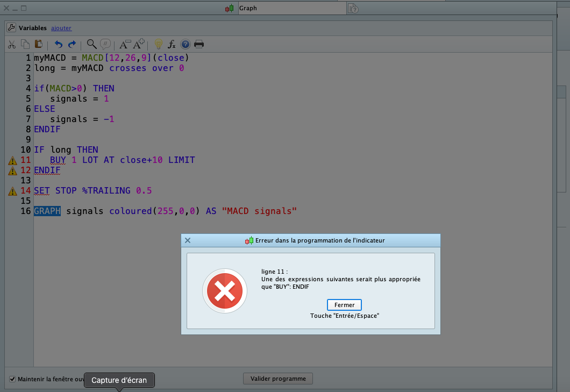The image size is (570, 392).
Task: Redo the last edit
Action: click(x=72, y=44)
